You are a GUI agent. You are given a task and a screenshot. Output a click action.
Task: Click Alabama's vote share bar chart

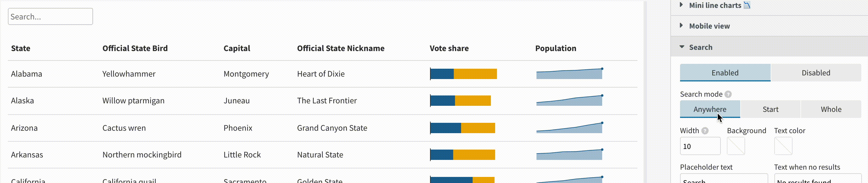pos(463,74)
